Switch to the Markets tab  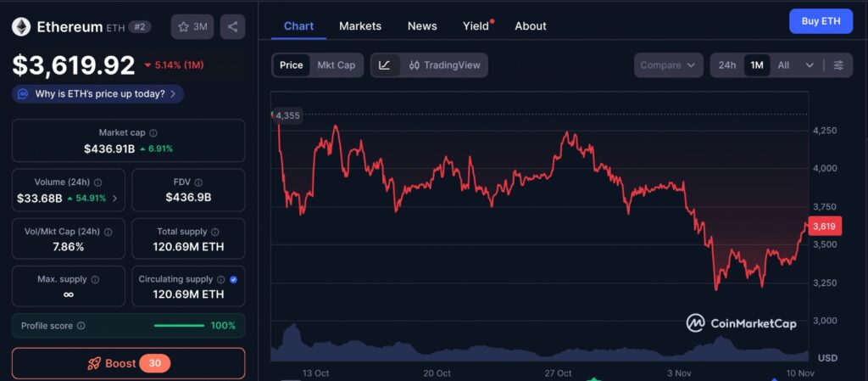coord(360,26)
